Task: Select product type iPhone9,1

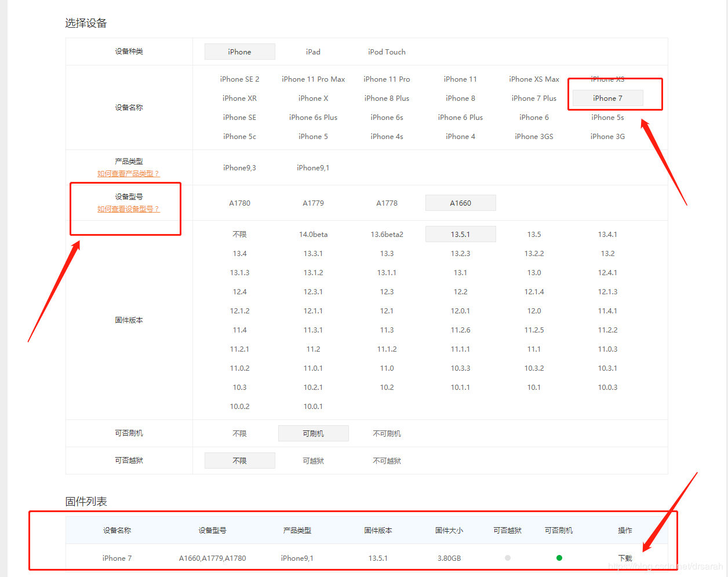Action: pos(313,168)
